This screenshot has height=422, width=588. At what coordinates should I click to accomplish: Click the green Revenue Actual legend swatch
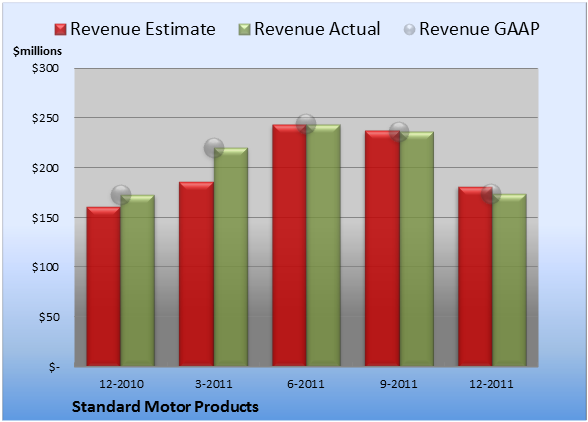coord(244,30)
